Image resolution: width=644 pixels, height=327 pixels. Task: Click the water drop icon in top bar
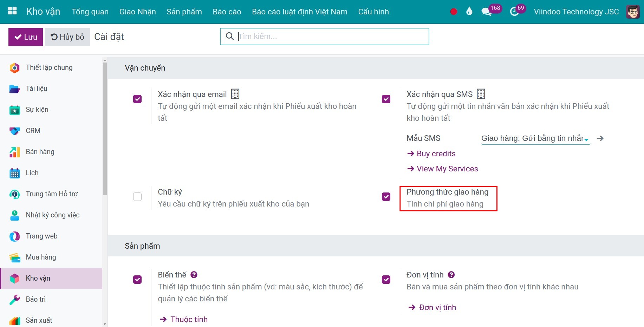pos(469,12)
